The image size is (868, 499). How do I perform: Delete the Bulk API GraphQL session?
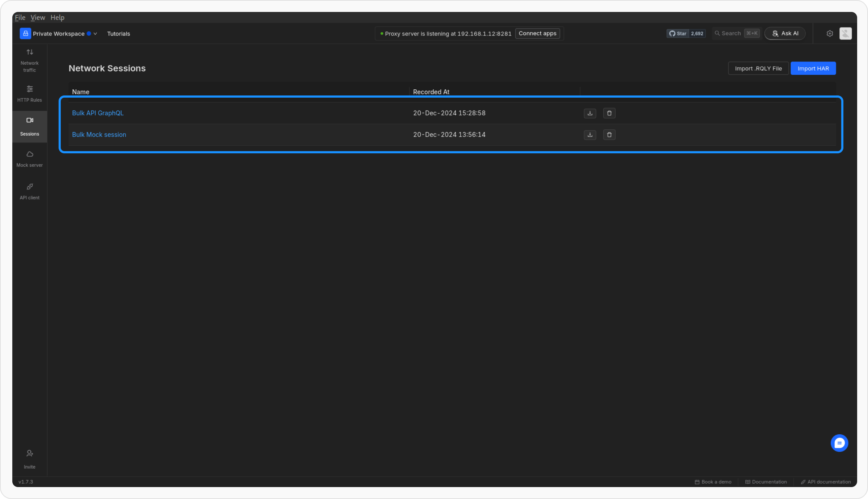[609, 113]
